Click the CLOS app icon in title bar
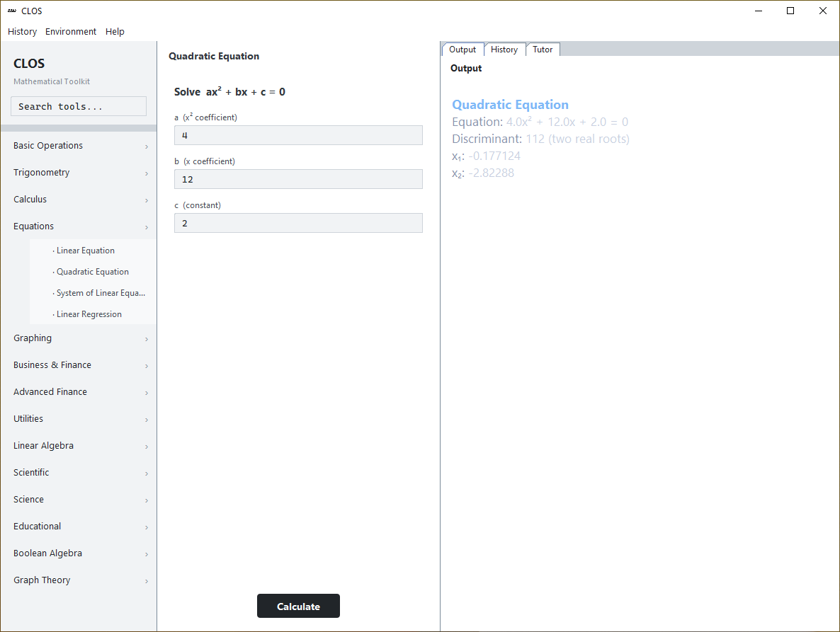Image resolution: width=840 pixels, height=632 pixels. tap(12, 11)
